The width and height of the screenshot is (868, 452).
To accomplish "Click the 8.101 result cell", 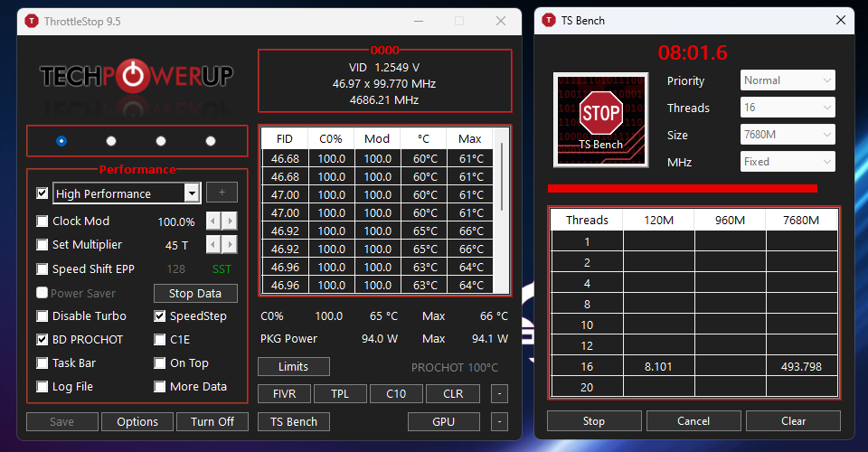I will coord(659,366).
